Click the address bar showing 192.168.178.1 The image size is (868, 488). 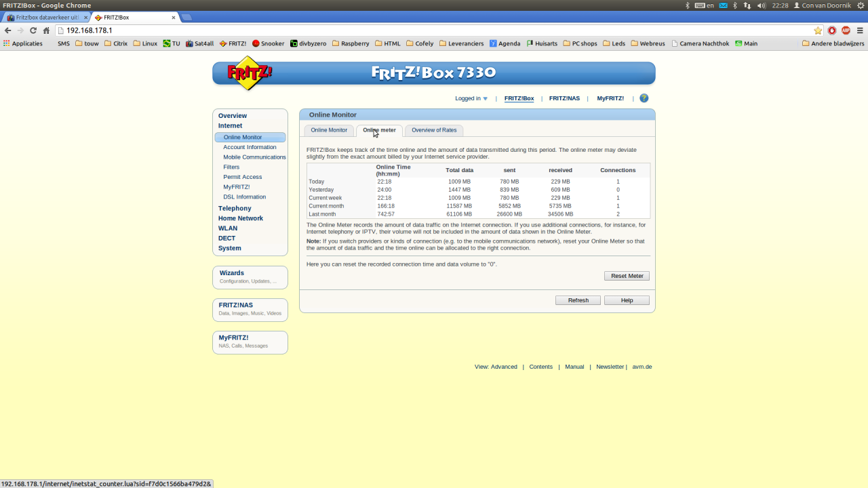point(434,30)
